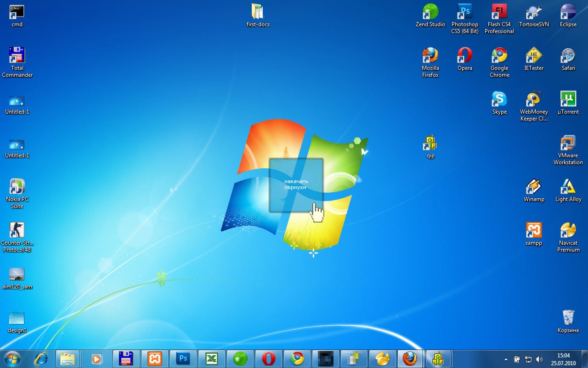Screen dimensions: 588x368
Task: Switch to Opera in the taskbar
Action: (268, 358)
